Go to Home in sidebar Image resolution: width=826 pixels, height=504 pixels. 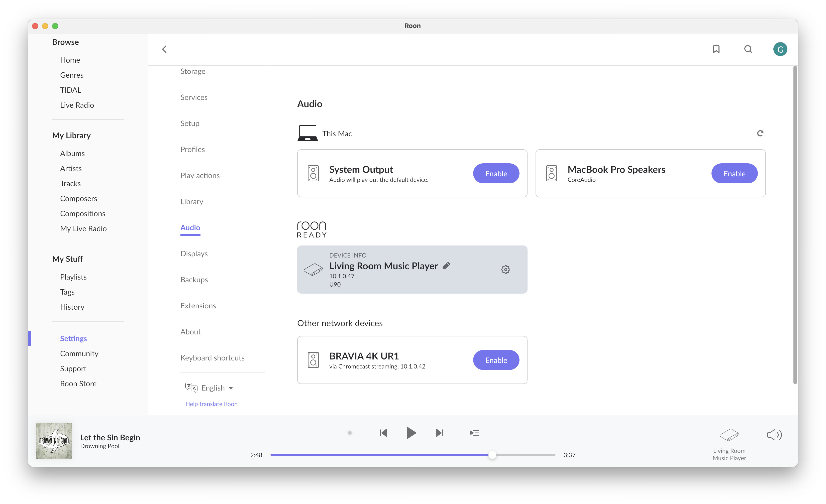click(x=70, y=60)
